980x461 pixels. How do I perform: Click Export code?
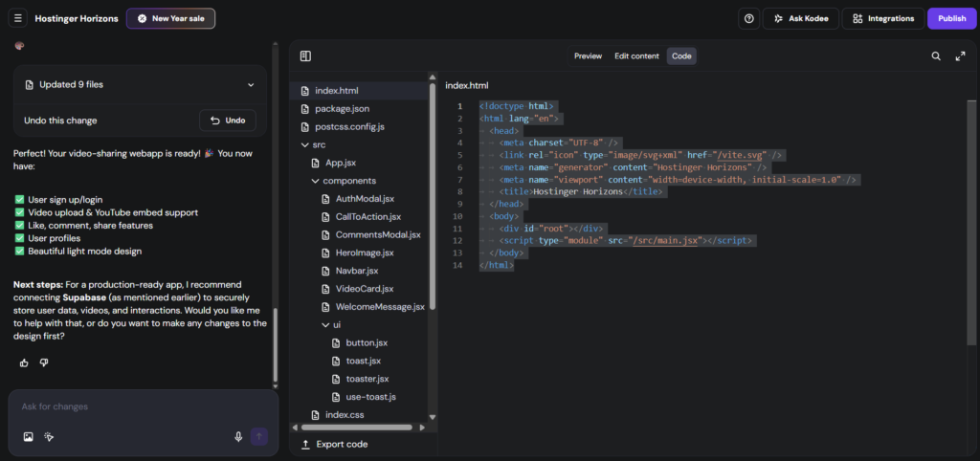pyautogui.click(x=334, y=444)
